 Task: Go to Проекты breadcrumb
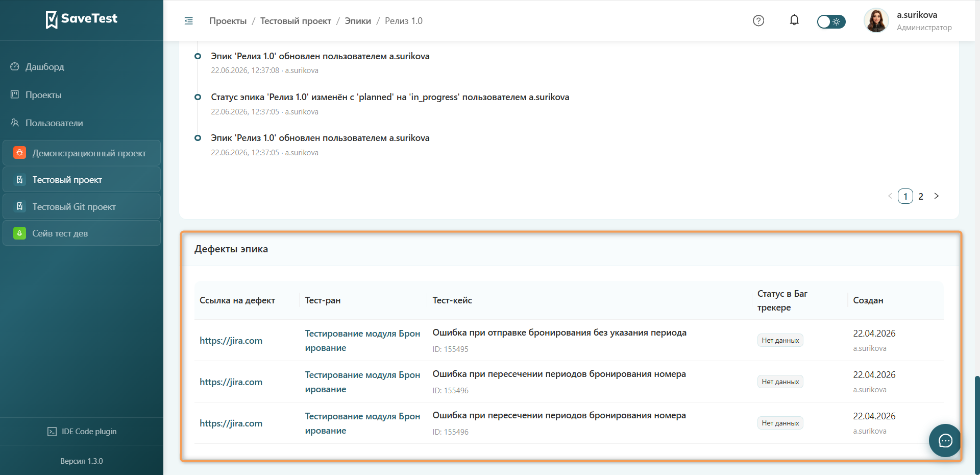(228, 21)
